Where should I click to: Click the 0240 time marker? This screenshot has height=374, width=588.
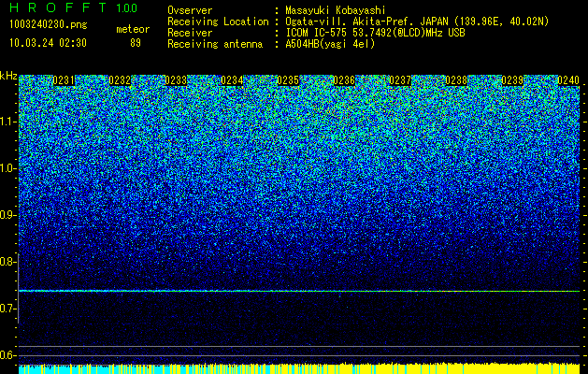point(568,80)
